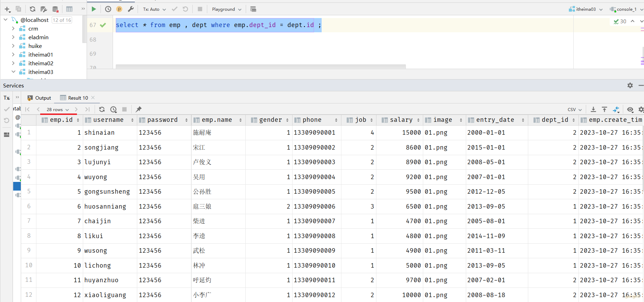
Task: Expand the eladmin schema node
Action: [x=13, y=37]
